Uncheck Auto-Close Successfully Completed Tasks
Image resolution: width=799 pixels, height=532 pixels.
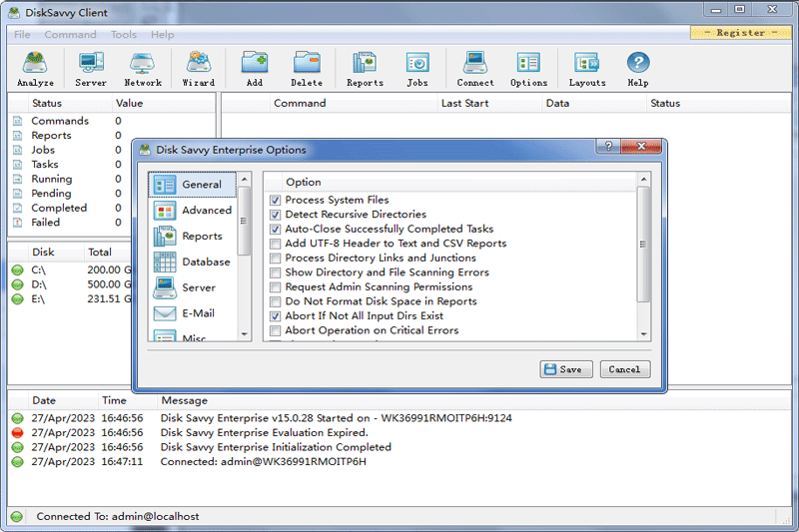tap(276, 230)
